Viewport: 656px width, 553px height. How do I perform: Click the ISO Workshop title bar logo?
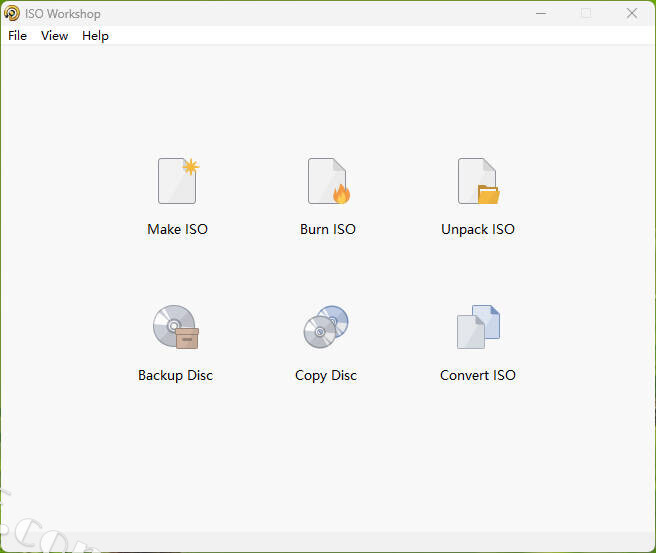click(x=12, y=13)
